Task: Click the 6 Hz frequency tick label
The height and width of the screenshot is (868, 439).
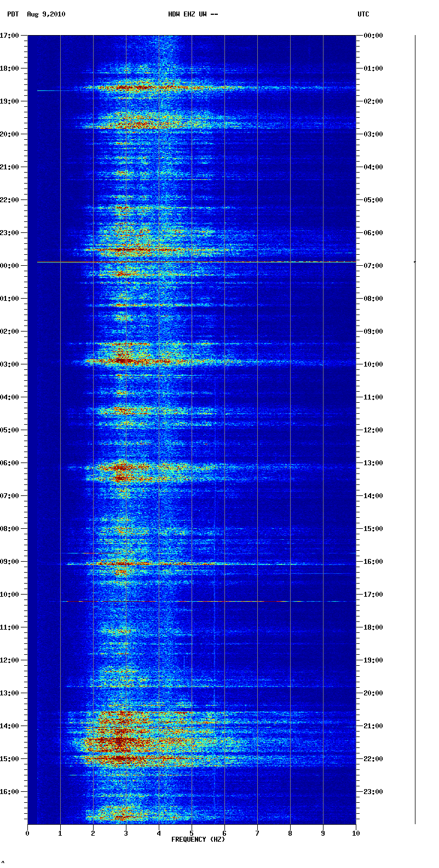Action: tap(224, 833)
